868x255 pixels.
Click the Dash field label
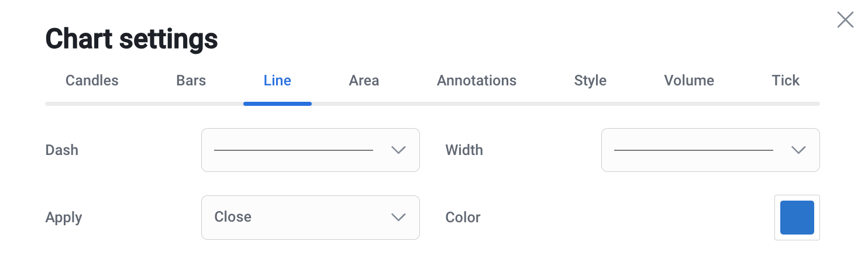61,150
